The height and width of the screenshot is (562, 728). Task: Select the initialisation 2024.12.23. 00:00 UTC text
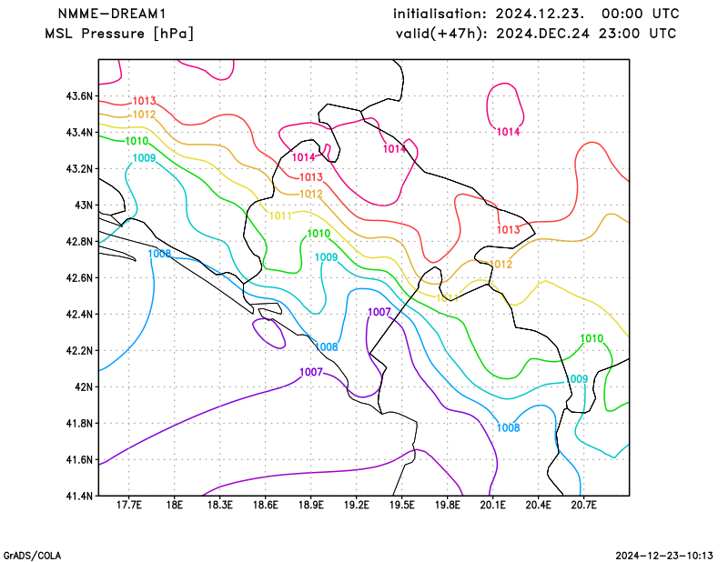click(536, 14)
